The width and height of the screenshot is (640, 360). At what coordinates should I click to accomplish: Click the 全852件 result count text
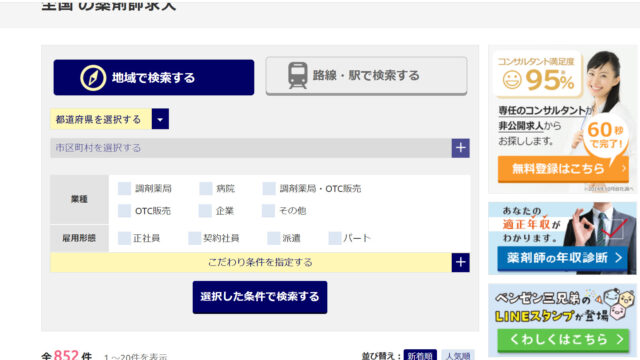[67, 355]
